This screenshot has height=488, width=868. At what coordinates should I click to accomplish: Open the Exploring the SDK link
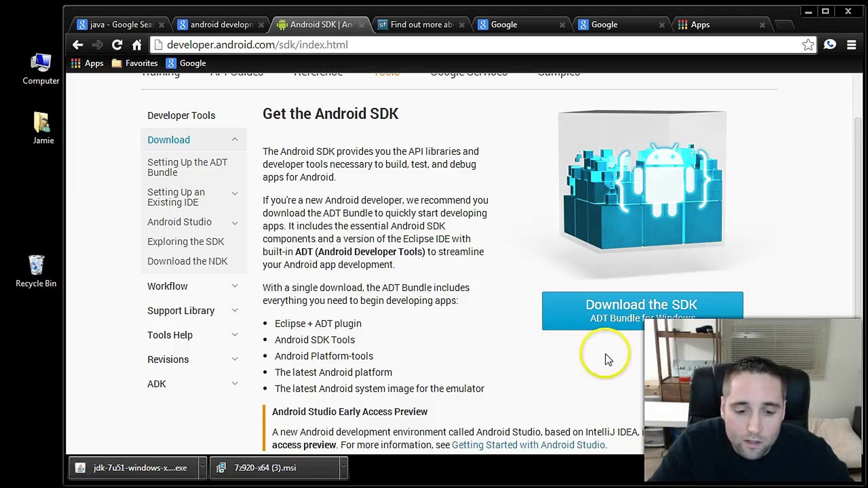point(186,242)
